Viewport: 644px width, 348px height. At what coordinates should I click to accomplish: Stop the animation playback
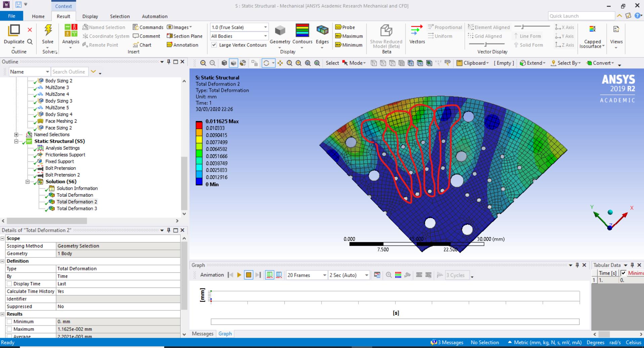[249, 275]
